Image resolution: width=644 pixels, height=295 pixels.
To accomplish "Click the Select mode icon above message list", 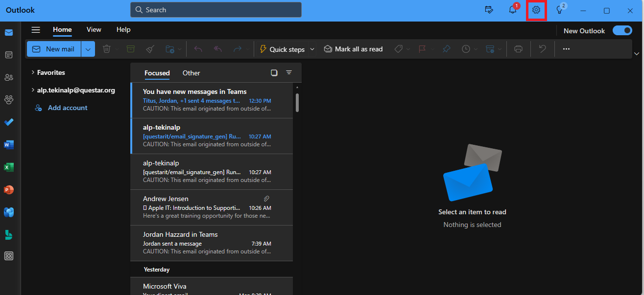I will click(274, 72).
